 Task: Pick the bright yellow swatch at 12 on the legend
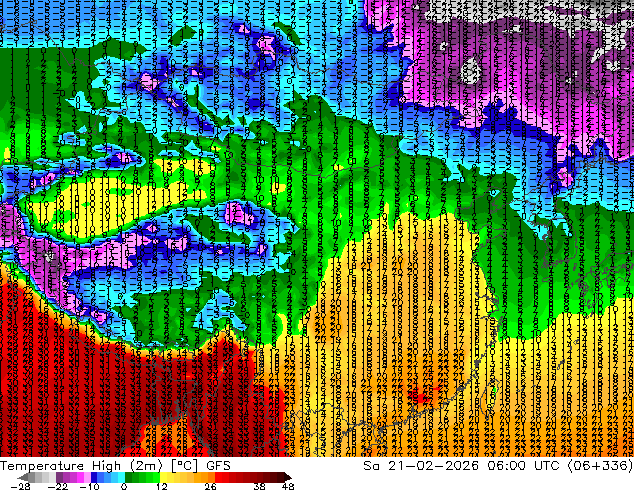(163, 477)
